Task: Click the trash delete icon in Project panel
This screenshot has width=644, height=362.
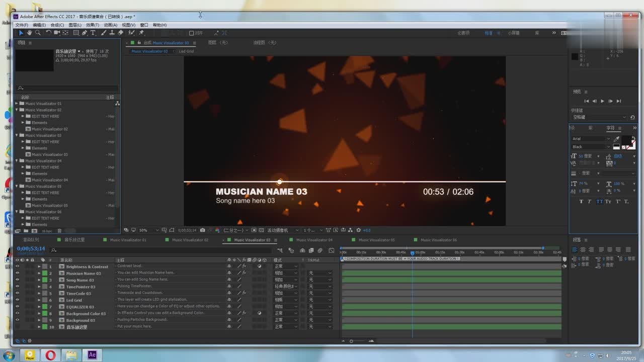Action: point(59,231)
